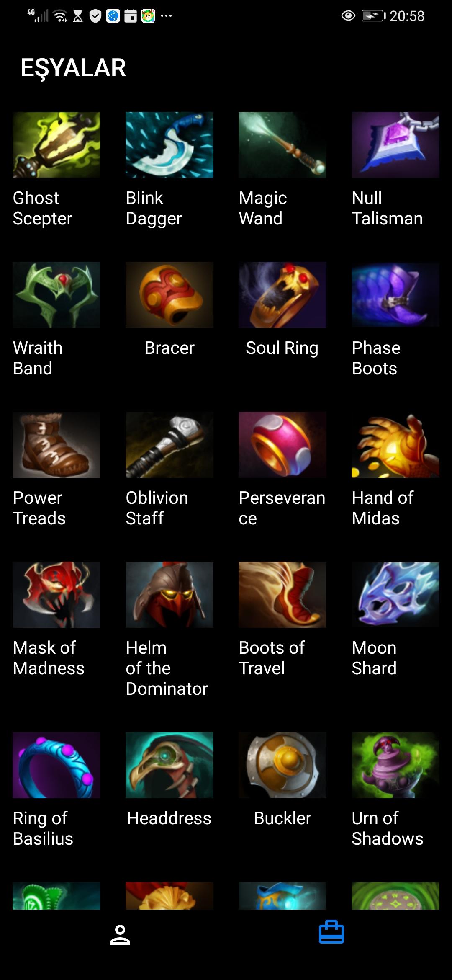Select the Urn of Shadows label
Viewport: 452px width, 980px height.
click(x=388, y=828)
